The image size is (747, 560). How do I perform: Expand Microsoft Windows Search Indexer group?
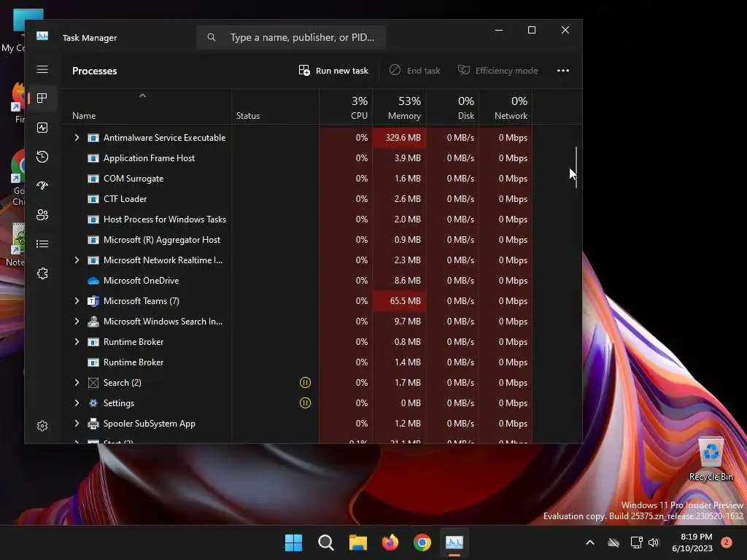[x=77, y=322]
